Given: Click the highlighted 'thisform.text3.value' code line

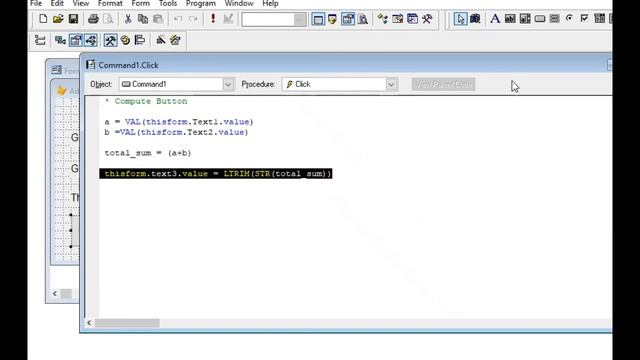Looking at the screenshot, I should 216,173.
